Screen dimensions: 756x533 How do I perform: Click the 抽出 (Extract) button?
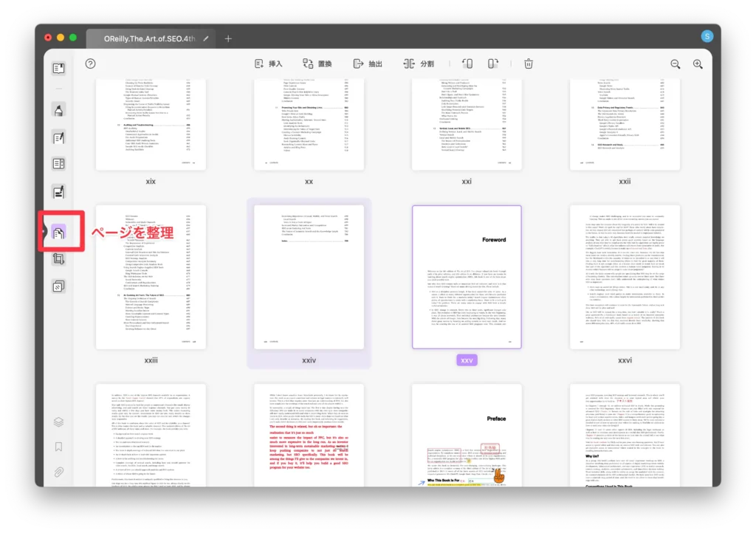[x=368, y=64]
